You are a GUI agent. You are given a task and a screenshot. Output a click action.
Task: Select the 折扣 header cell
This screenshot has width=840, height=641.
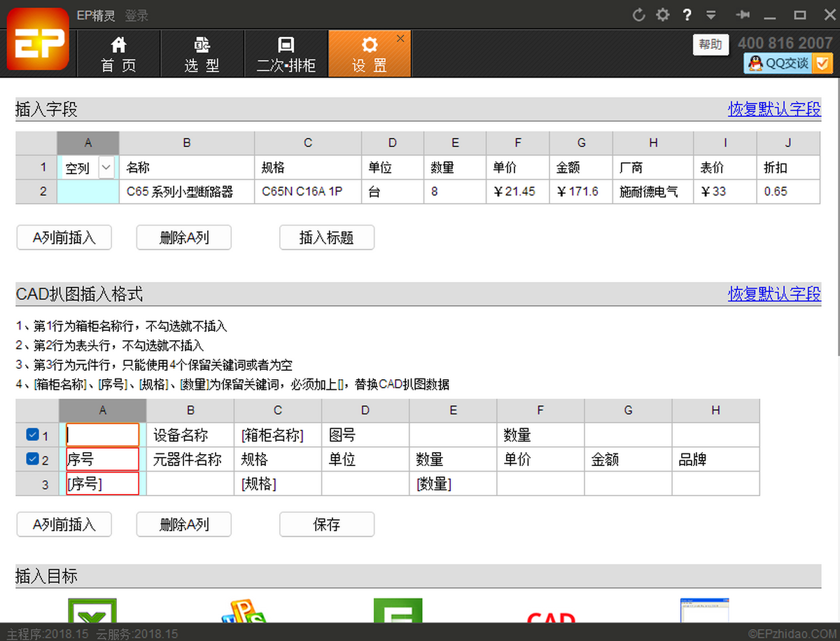pyautogui.click(x=788, y=168)
